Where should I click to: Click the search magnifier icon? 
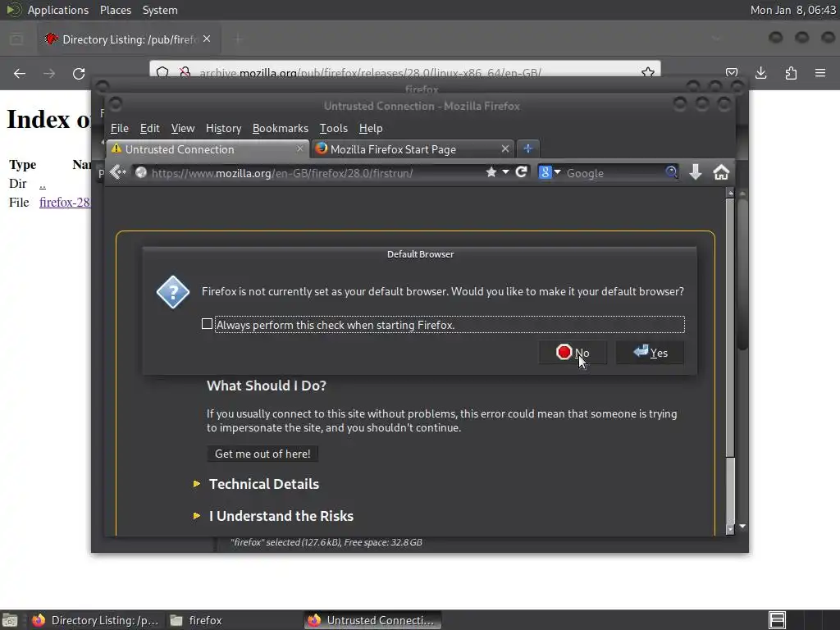click(671, 172)
